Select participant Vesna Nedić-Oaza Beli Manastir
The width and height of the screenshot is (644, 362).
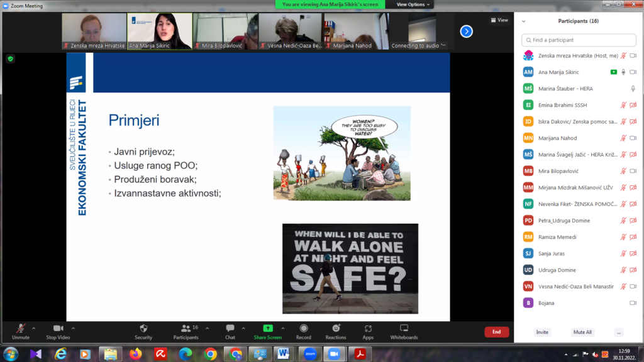click(579, 287)
